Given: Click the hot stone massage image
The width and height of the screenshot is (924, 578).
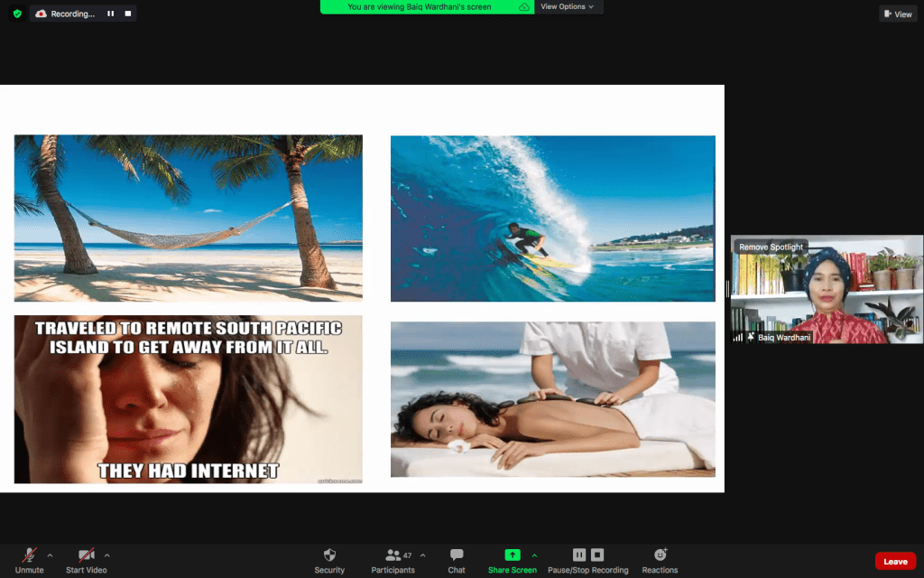Looking at the screenshot, I should (553, 399).
